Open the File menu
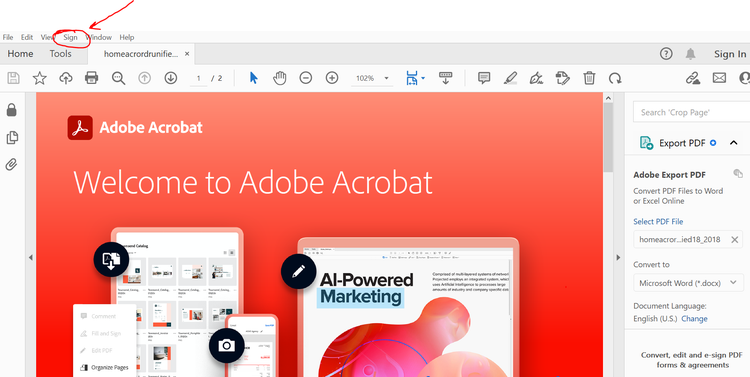This screenshot has width=750, height=377. [8, 37]
